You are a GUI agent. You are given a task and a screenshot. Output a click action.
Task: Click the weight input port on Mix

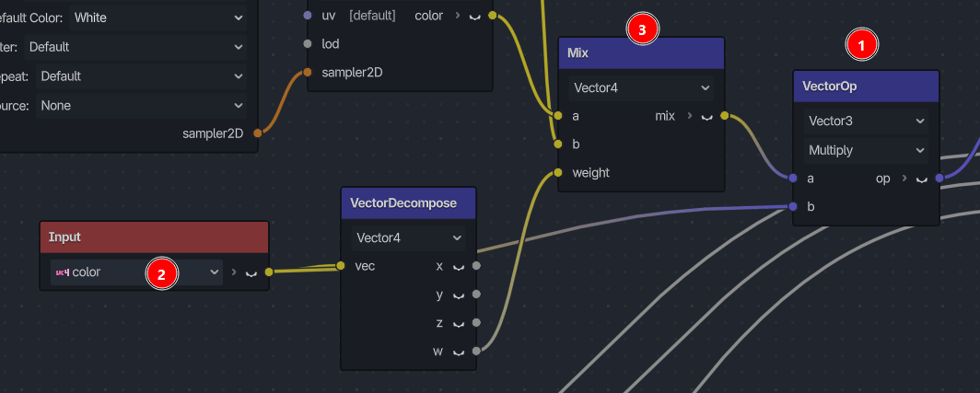[x=558, y=172]
